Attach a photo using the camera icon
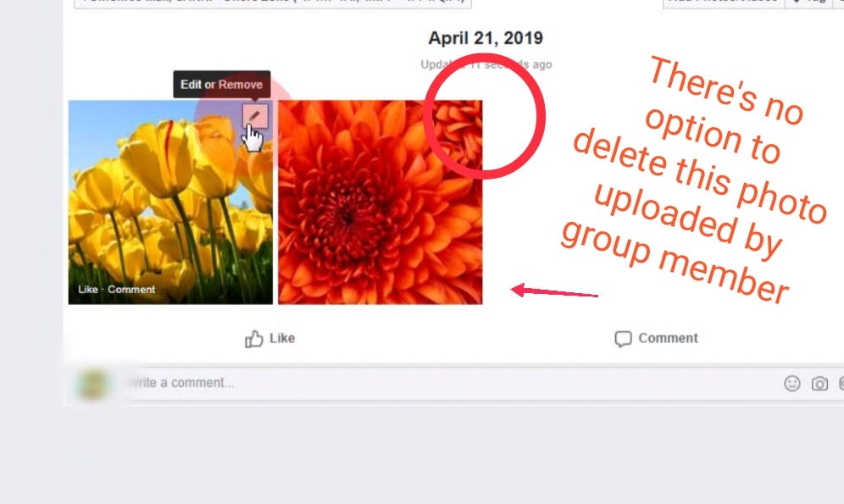Viewport: 844px width, 504px height. coord(819,384)
